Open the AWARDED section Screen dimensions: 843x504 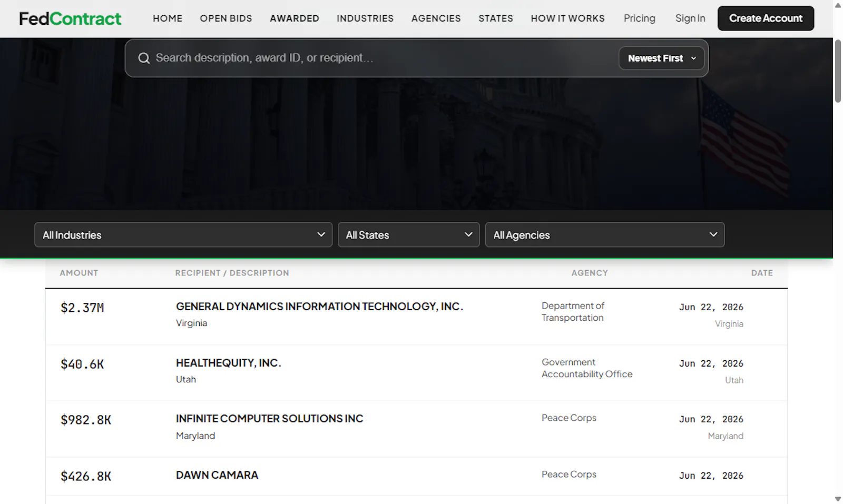[x=295, y=18]
